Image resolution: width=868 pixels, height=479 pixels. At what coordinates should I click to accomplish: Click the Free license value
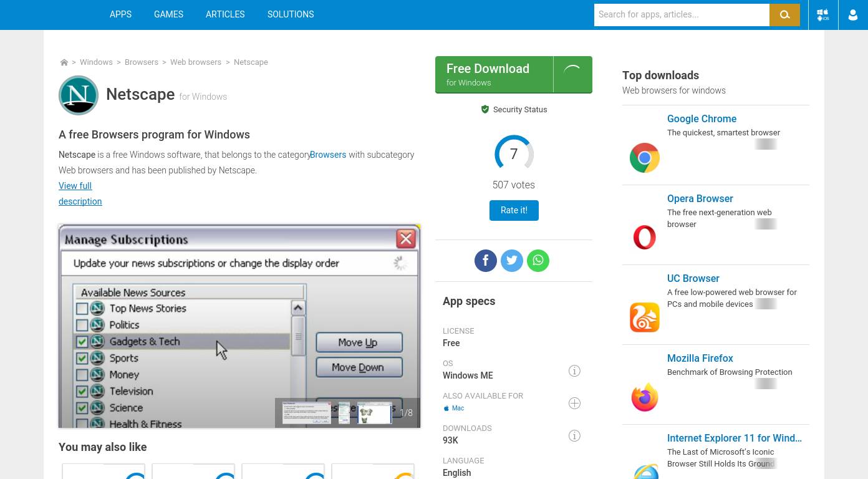[451, 343]
